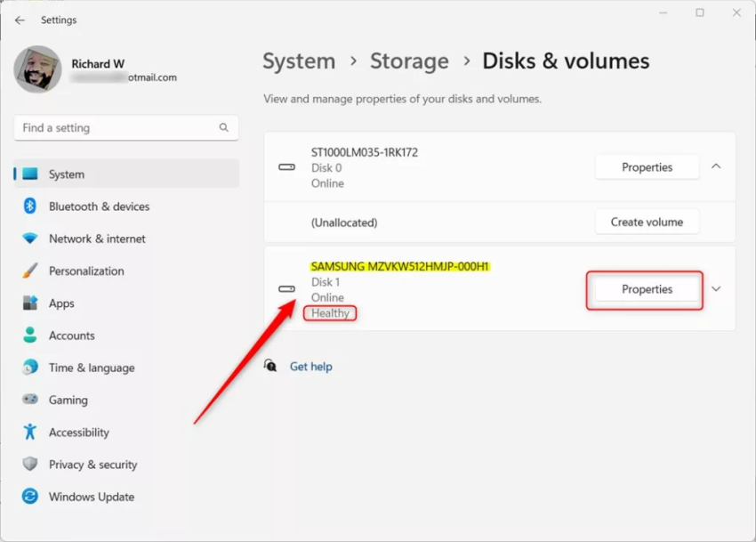Click the Time & language clock icon

[30, 368]
